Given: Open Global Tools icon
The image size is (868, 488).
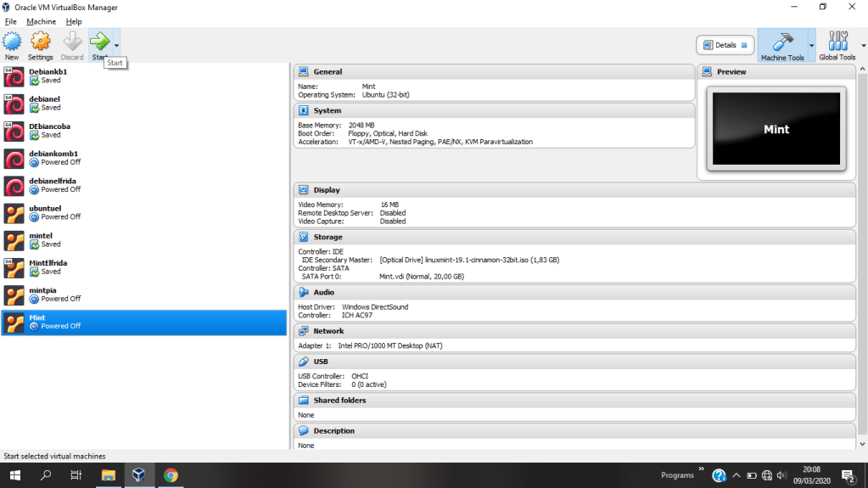Looking at the screenshot, I should coord(837,44).
